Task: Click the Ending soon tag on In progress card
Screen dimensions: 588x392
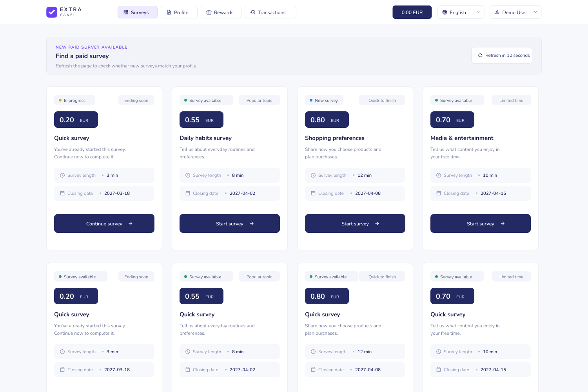Action: pyautogui.click(x=136, y=100)
